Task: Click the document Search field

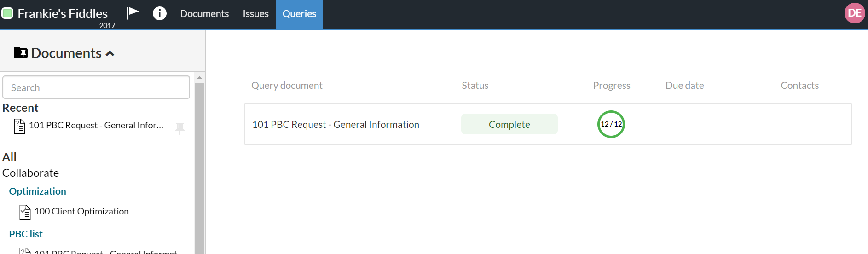Action: pos(96,87)
